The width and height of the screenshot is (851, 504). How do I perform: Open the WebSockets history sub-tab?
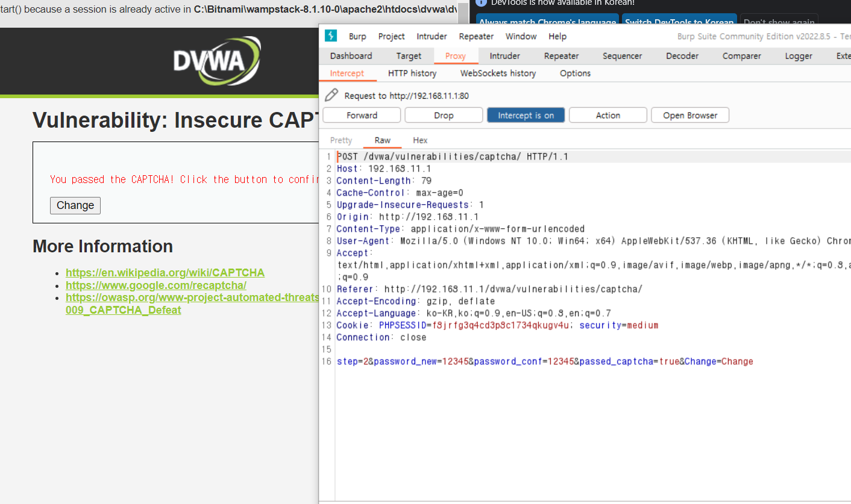498,73
